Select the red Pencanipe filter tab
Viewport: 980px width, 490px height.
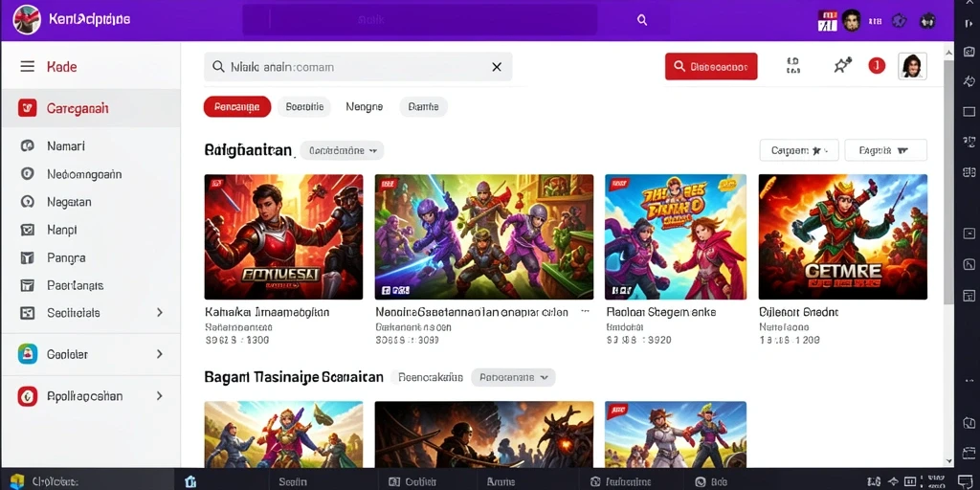[x=237, y=107]
